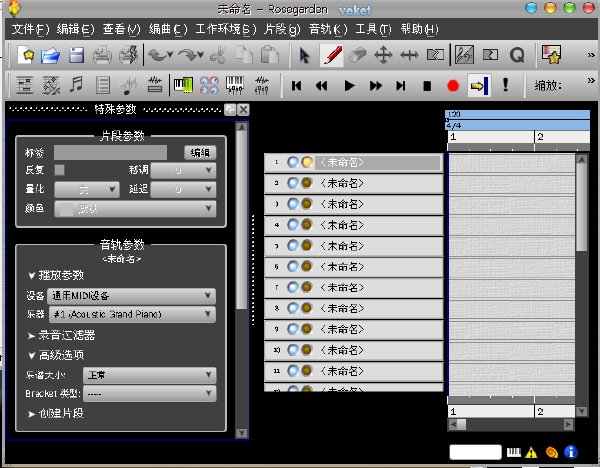600x468 pixels.
Task: Collapse the 播放参数 section
Action: 56,275
